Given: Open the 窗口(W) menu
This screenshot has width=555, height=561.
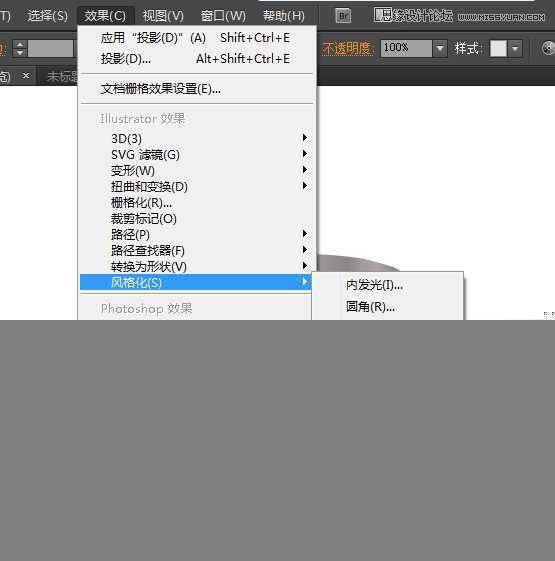Looking at the screenshot, I should [223, 16].
